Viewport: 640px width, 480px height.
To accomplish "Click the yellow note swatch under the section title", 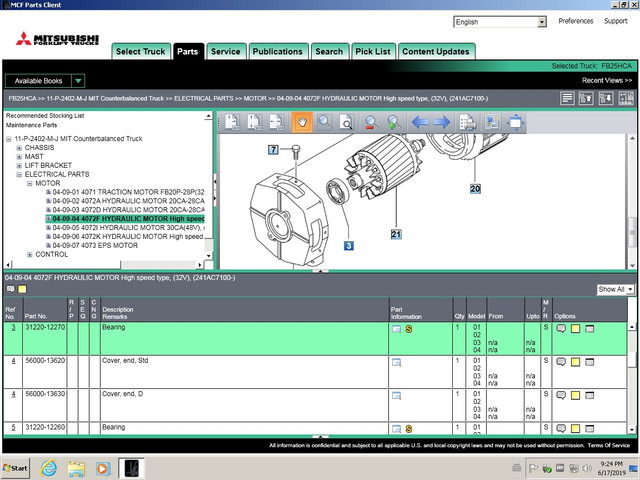I will click(22, 289).
